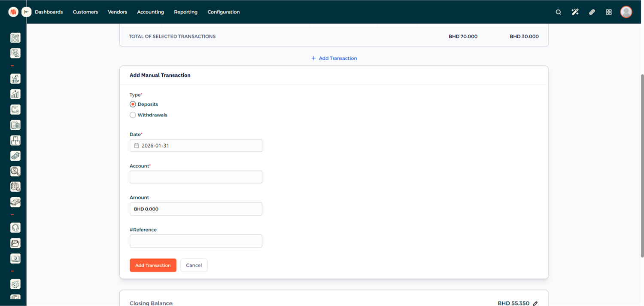
Task: Open the Reporting menu
Action: tap(185, 12)
